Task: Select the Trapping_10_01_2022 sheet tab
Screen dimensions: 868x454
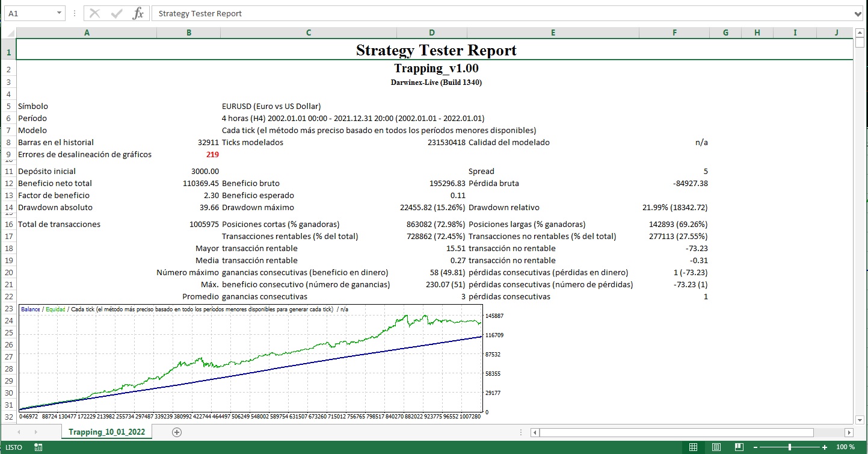Action: 106,432
